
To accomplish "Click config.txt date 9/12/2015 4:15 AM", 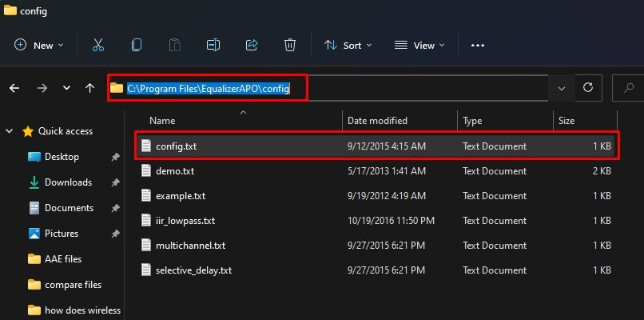I will [x=387, y=146].
